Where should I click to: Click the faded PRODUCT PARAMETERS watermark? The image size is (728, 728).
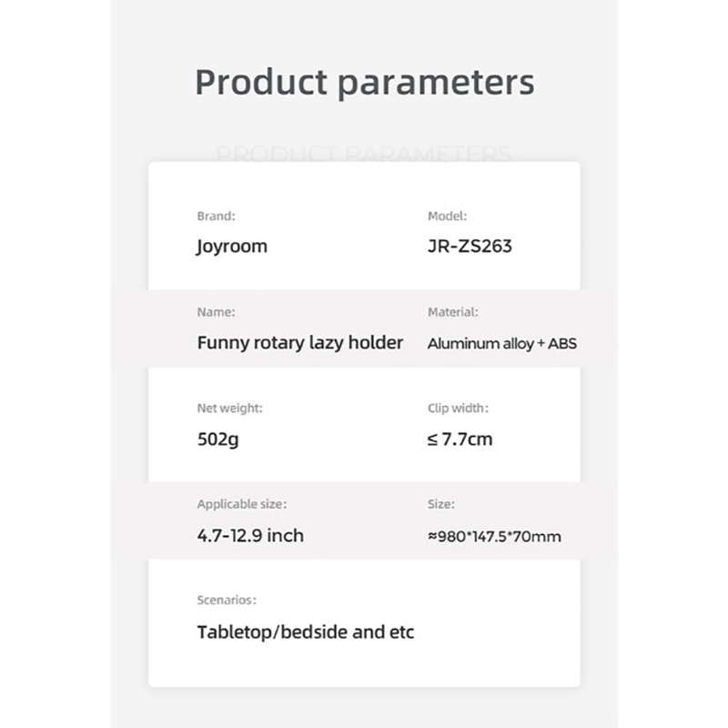(x=364, y=153)
